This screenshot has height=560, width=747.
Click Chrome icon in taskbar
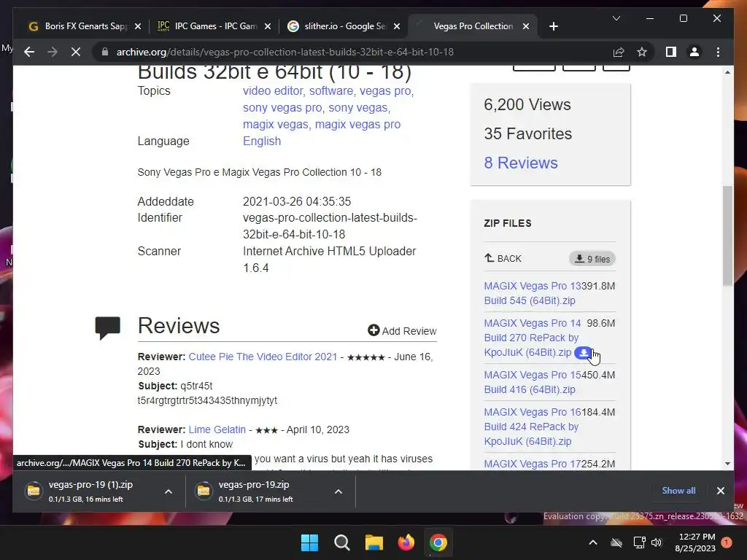click(438, 542)
